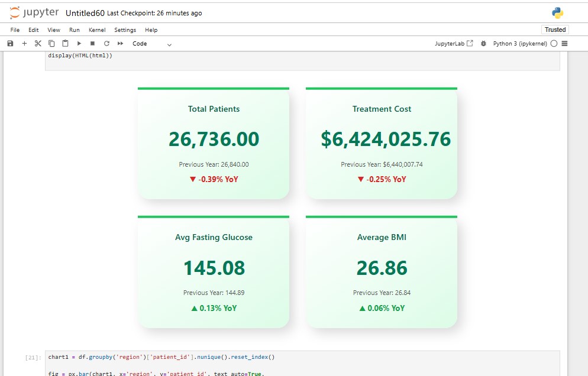The height and width of the screenshot is (376, 588).
Task: Open the cell type Code dropdown
Action: [x=152, y=44]
